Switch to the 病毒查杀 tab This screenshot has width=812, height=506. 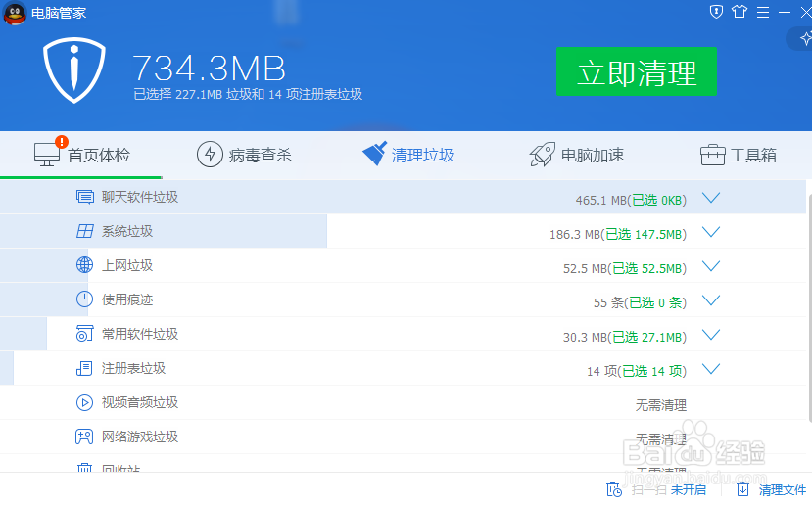[245, 155]
